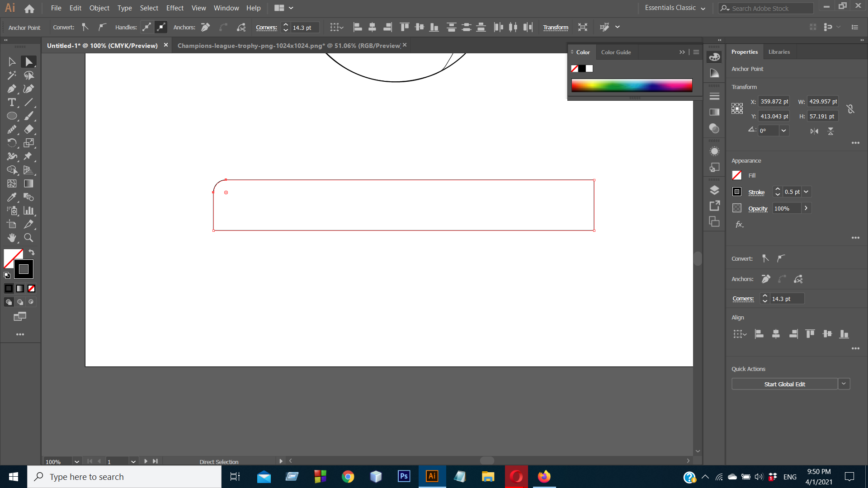Image resolution: width=868 pixels, height=488 pixels.
Task: Expand Start Global Edit options
Action: pos(844,384)
